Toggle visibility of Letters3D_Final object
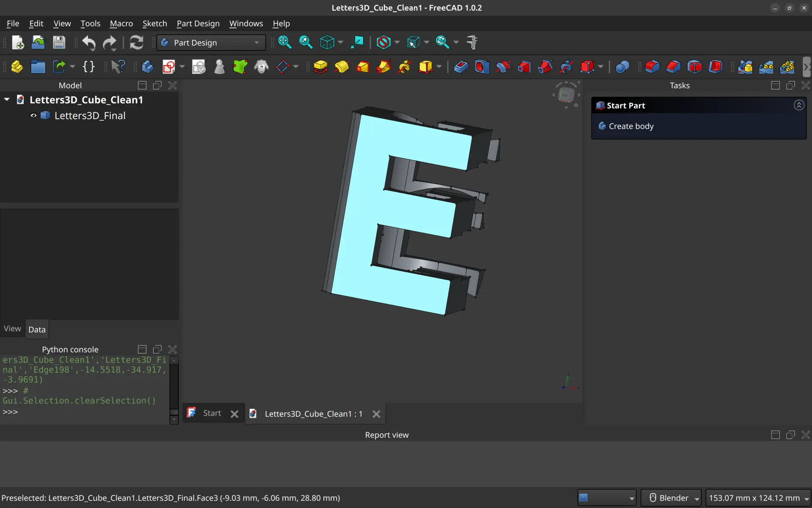 [33, 115]
